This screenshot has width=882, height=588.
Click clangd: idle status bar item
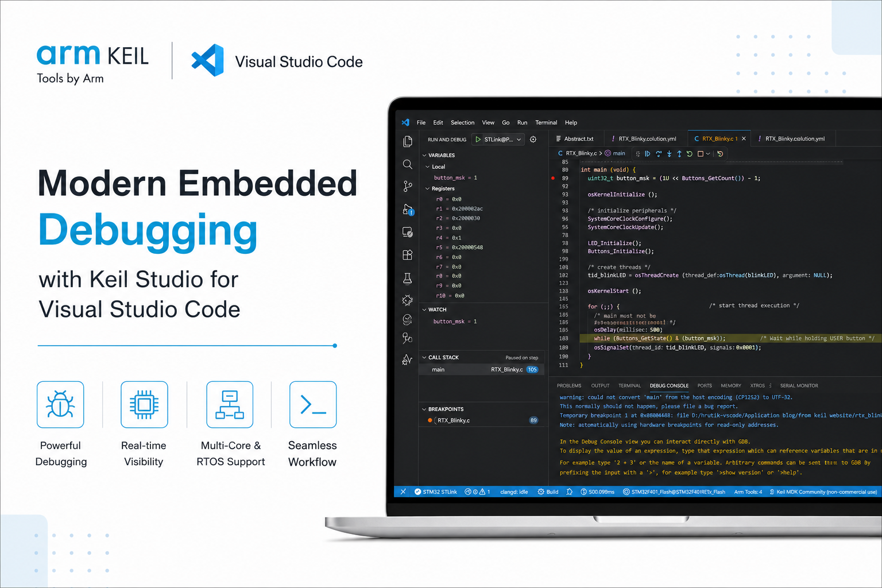pyautogui.click(x=514, y=492)
